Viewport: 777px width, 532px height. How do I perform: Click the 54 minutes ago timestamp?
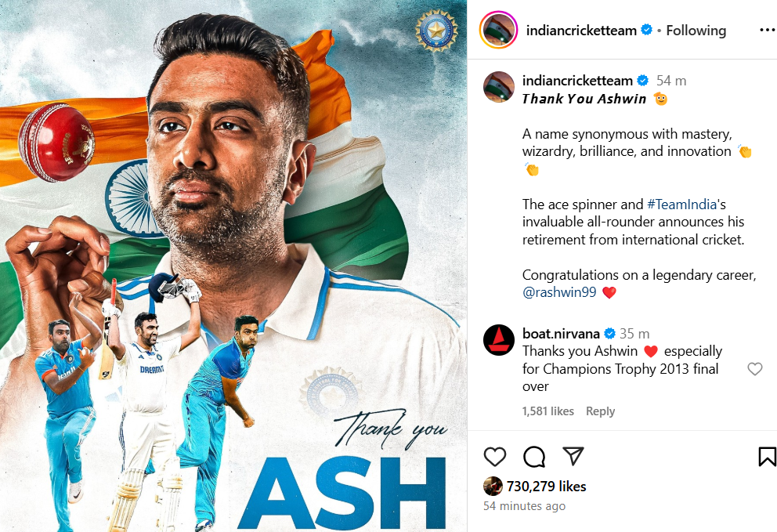pyautogui.click(x=524, y=505)
